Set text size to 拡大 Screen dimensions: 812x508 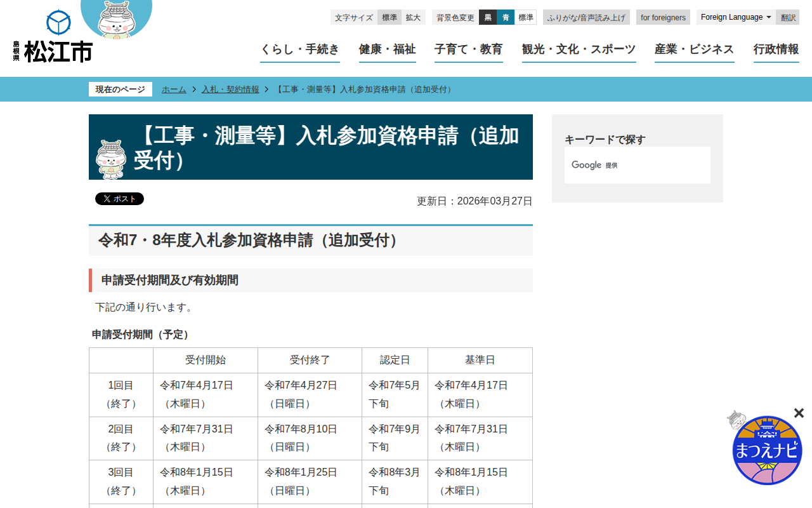tap(413, 17)
